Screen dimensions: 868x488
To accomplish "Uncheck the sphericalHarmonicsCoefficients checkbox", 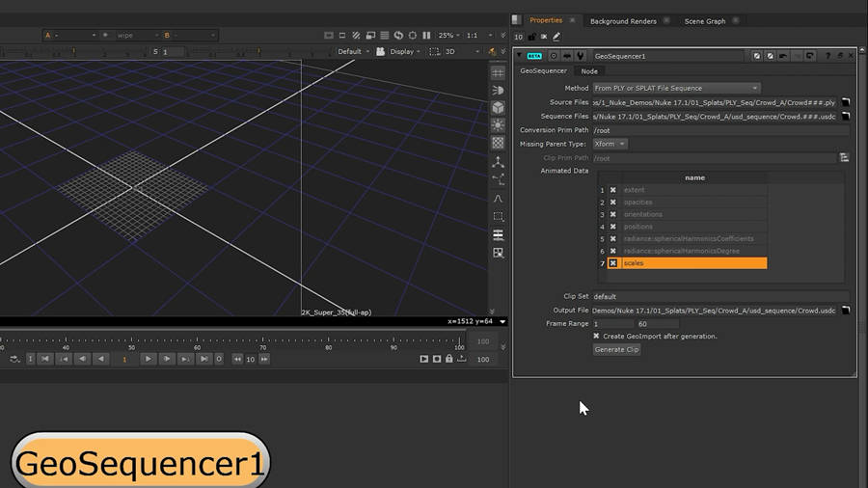I will click(612, 238).
